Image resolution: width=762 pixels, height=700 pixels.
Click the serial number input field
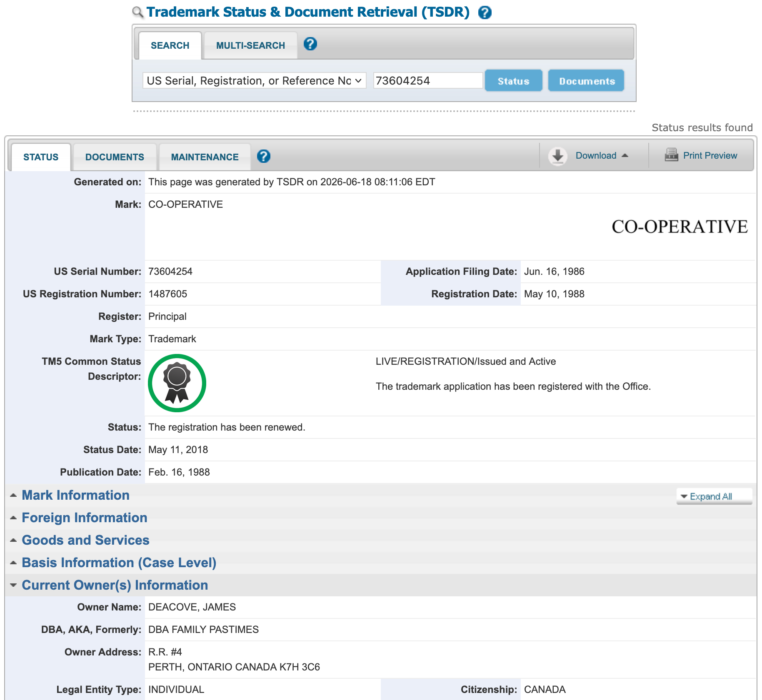(x=428, y=80)
